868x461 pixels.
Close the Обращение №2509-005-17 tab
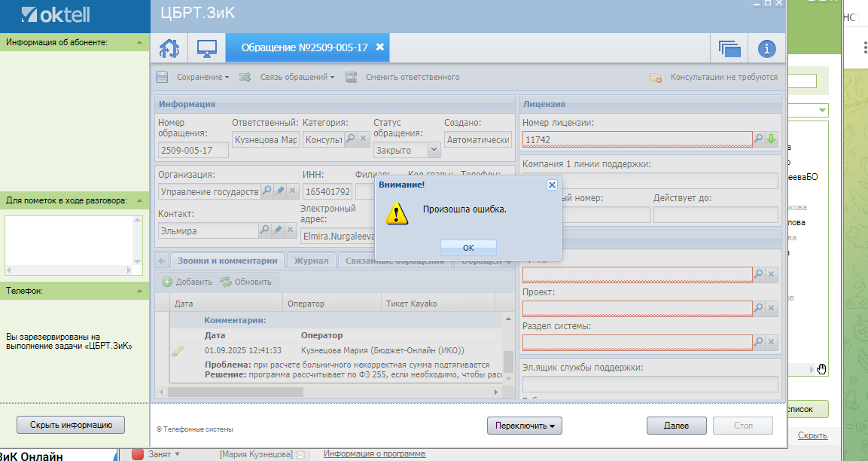point(379,47)
